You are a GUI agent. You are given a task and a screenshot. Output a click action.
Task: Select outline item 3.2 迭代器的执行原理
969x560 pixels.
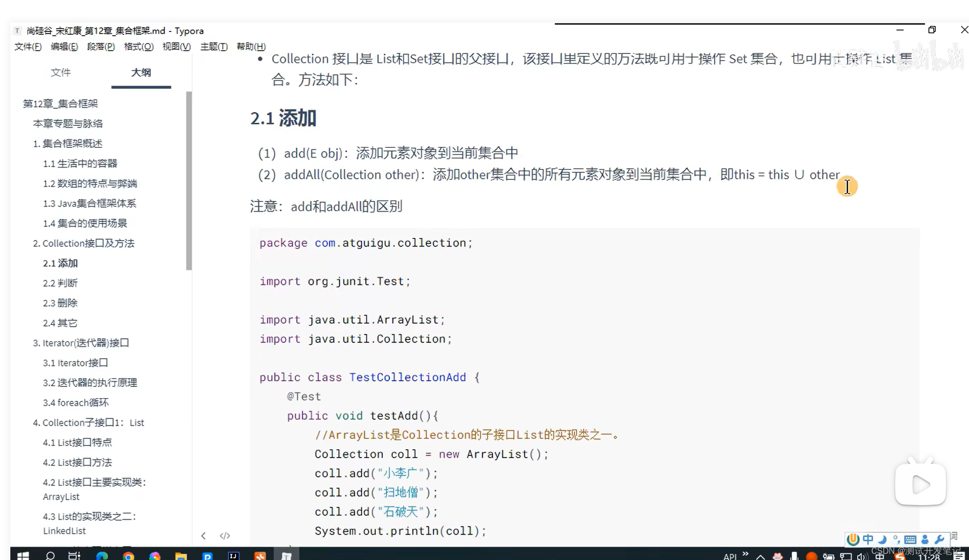tap(90, 383)
